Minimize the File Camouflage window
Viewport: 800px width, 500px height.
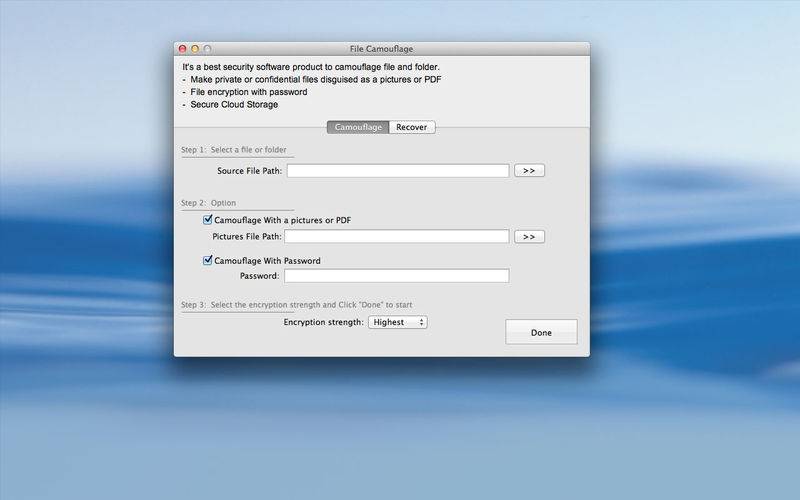coord(195,48)
